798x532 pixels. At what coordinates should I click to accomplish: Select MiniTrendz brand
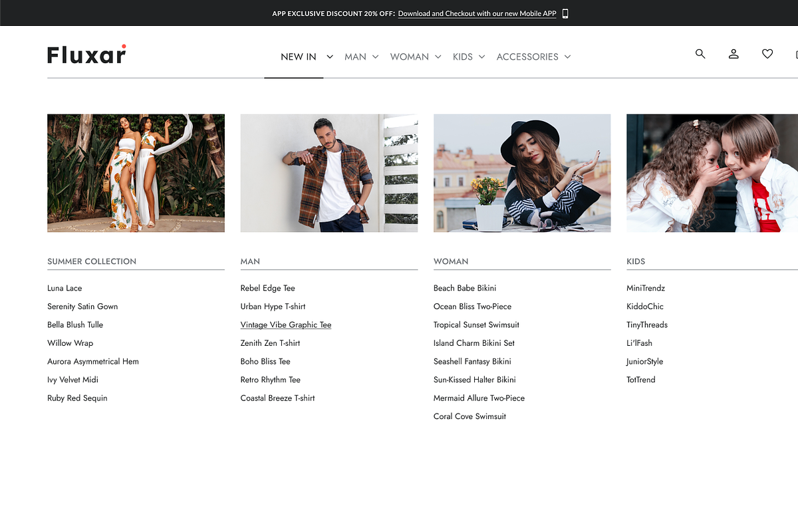[646, 288]
